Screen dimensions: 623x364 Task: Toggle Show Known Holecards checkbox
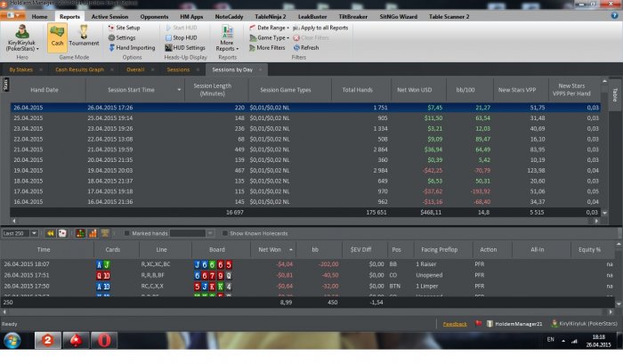pos(224,233)
